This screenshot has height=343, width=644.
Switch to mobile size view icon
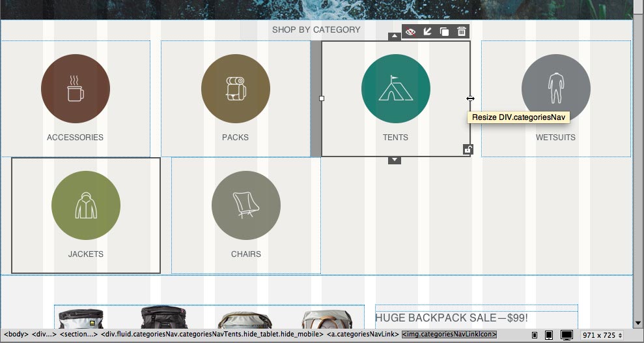535,335
